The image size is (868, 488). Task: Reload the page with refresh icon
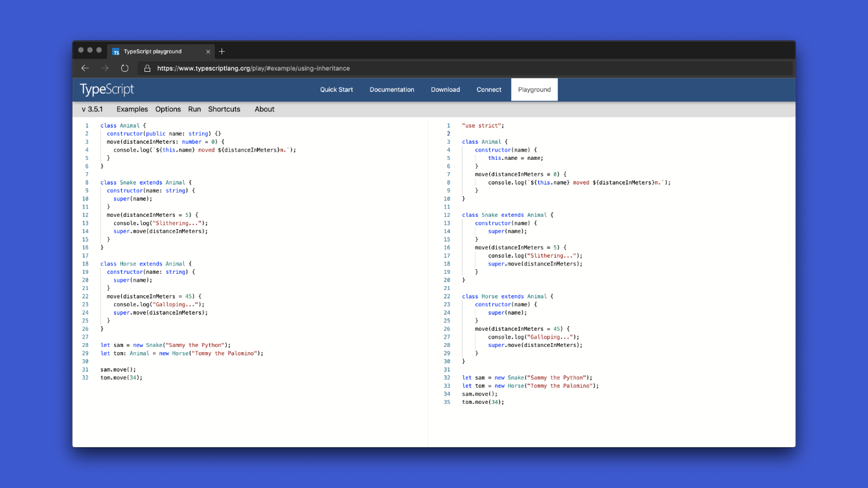(x=124, y=68)
